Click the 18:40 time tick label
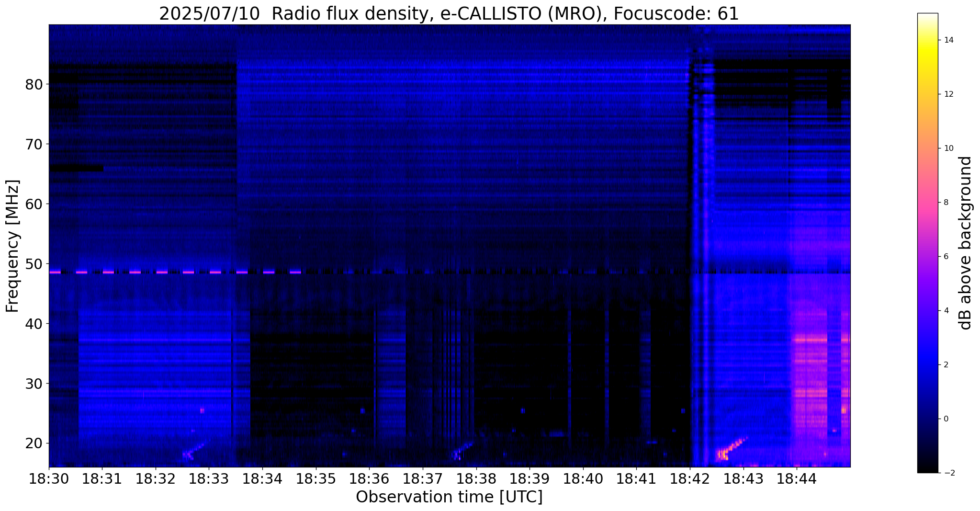Screen dimensions: 980x511 [583, 478]
